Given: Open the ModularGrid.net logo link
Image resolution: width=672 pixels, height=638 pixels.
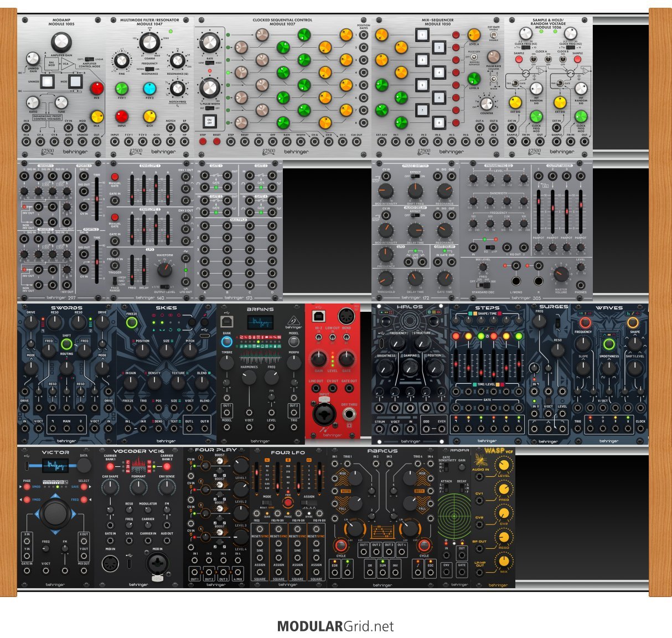Looking at the screenshot, I should (335, 626).
